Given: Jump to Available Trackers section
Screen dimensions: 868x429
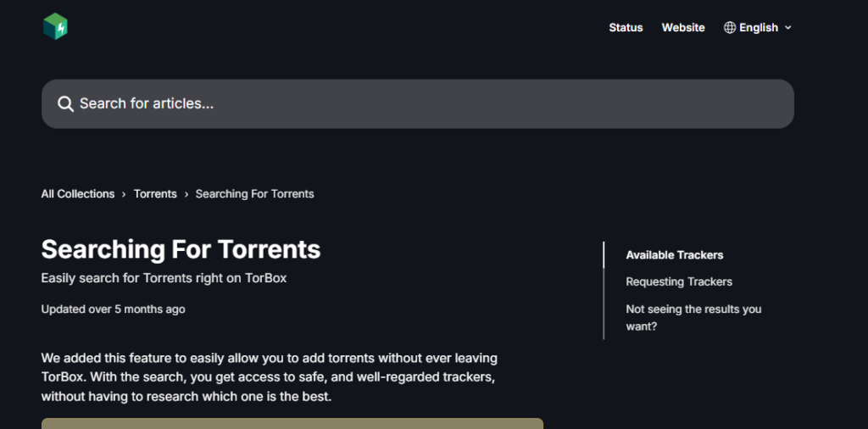Looking at the screenshot, I should click(674, 255).
